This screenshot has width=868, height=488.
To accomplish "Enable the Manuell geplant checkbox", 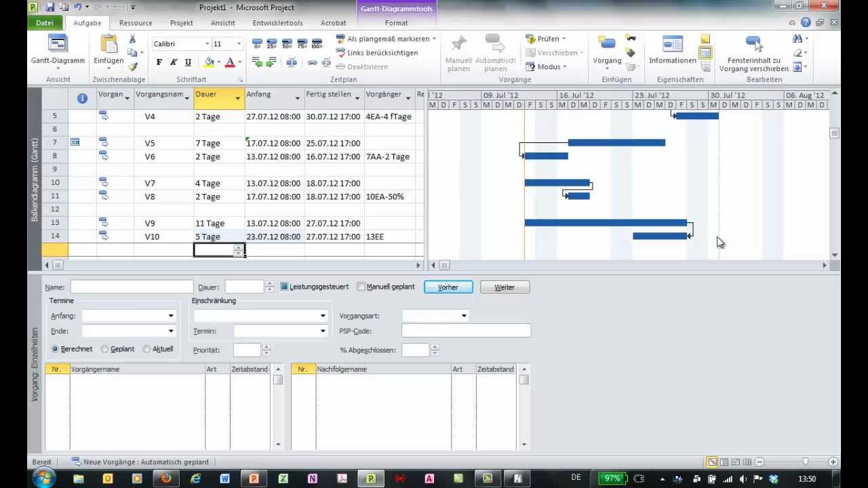I will pyautogui.click(x=361, y=287).
